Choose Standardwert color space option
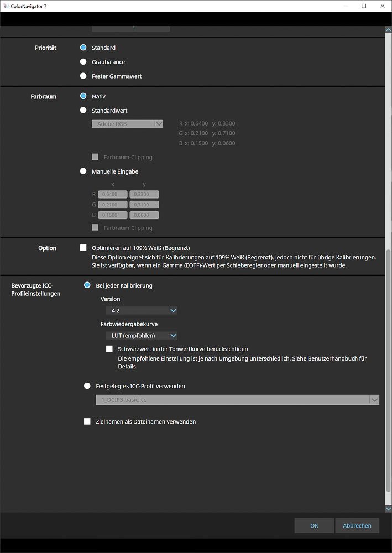 click(x=83, y=111)
